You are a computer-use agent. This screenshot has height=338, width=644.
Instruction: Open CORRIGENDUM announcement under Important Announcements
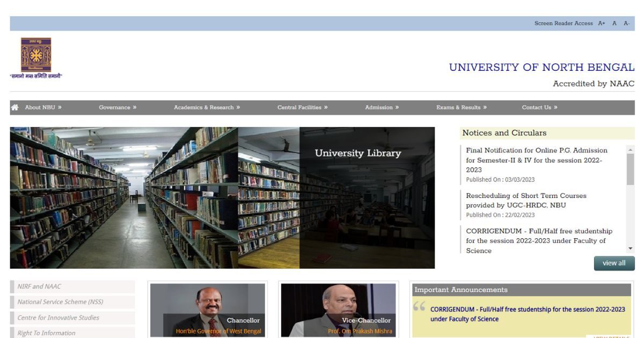tap(528, 314)
